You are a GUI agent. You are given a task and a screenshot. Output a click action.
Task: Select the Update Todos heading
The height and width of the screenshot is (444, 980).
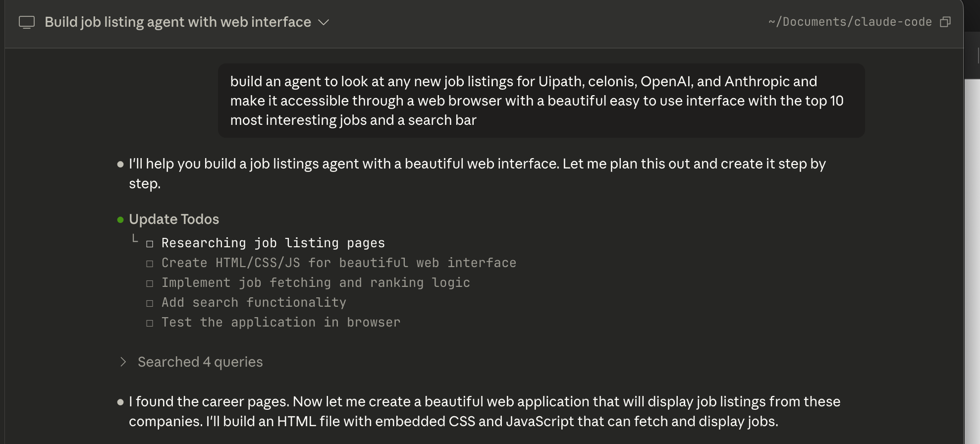[x=174, y=220]
